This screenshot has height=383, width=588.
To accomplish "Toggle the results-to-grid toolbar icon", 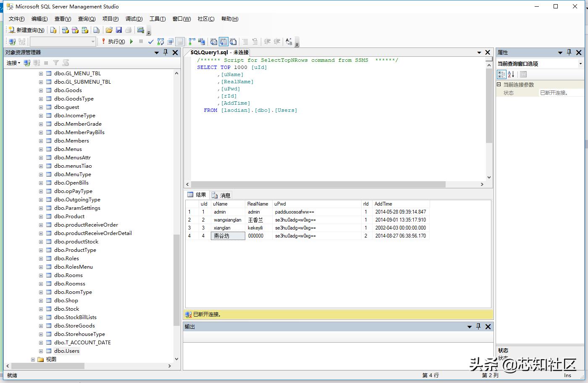I will click(223, 41).
